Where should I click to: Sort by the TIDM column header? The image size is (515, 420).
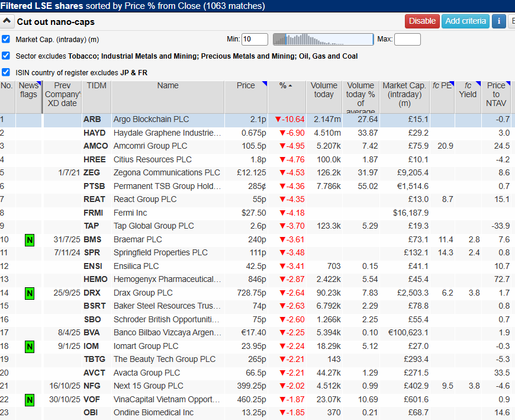(x=96, y=97)
